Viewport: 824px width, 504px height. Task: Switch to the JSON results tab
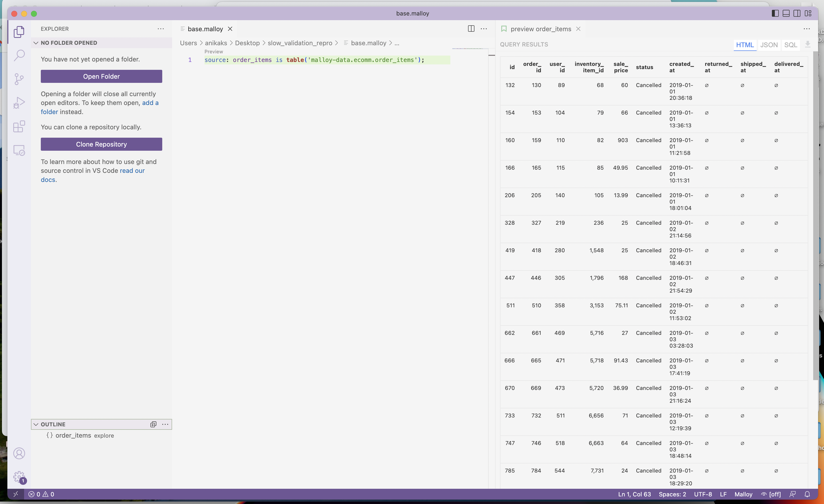pyautogui.click(x=769, y=44)
